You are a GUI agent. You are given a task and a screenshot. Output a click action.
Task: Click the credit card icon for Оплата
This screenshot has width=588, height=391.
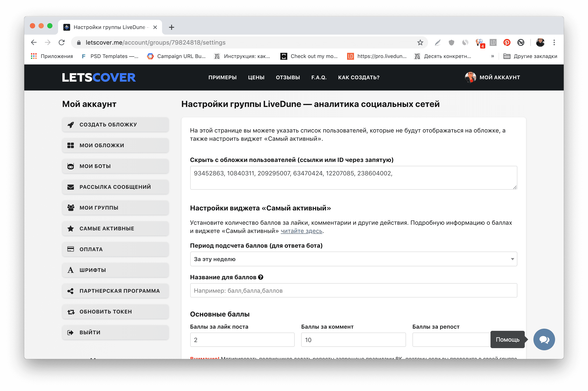pos(71,249)
